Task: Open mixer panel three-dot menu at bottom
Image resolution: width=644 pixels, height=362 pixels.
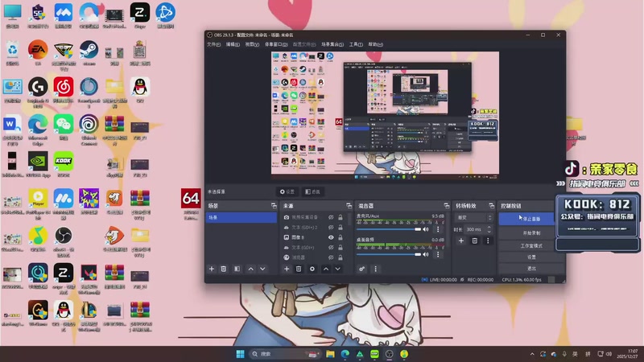Action: click(x=375, y=269)
